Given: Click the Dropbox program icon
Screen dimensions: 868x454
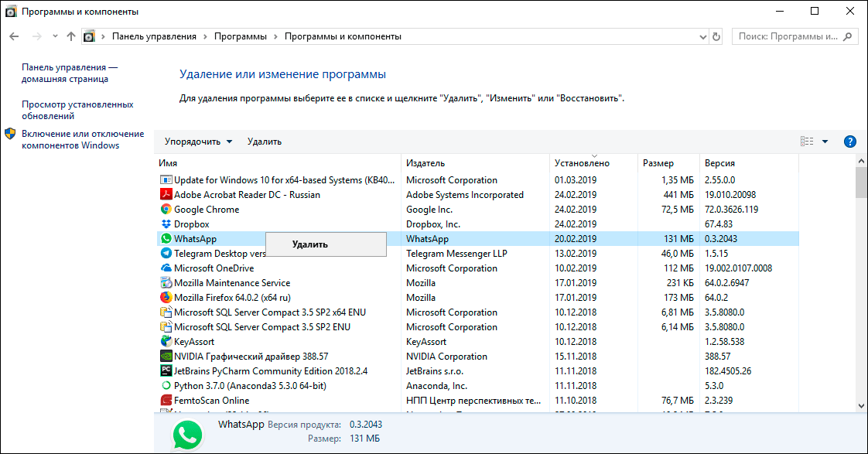Looking at the screenshot, I should tap(166, 224).
